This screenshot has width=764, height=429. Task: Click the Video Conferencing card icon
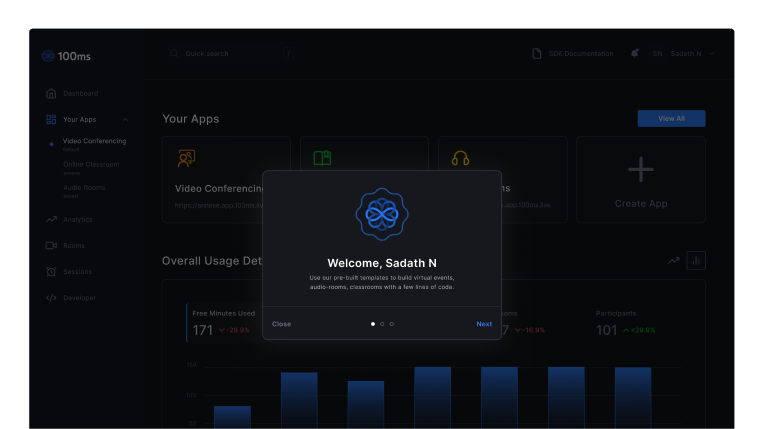tap(186, 158)
